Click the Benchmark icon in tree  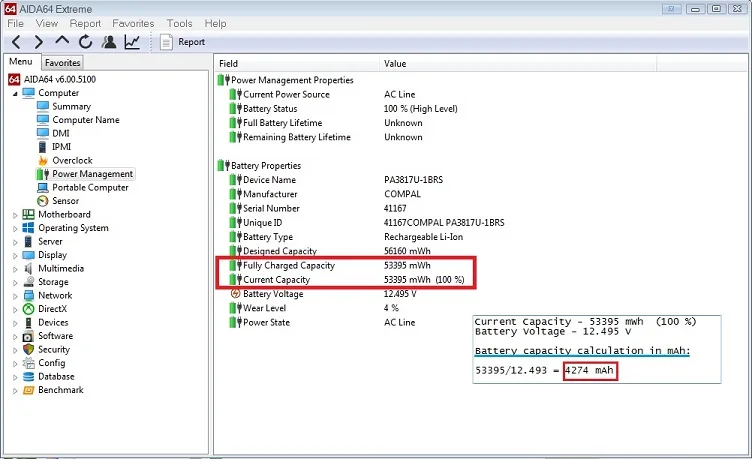pos(28,390)
